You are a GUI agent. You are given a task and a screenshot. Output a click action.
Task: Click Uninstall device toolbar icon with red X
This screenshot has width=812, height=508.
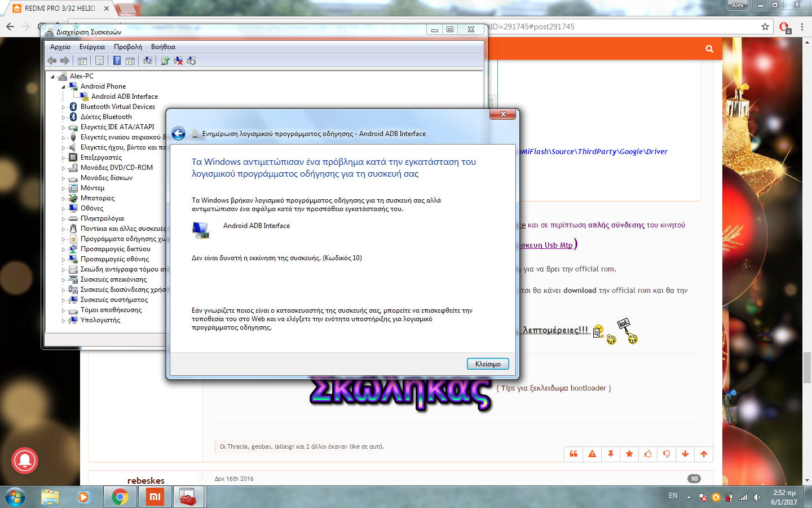[x=178, y=60]
